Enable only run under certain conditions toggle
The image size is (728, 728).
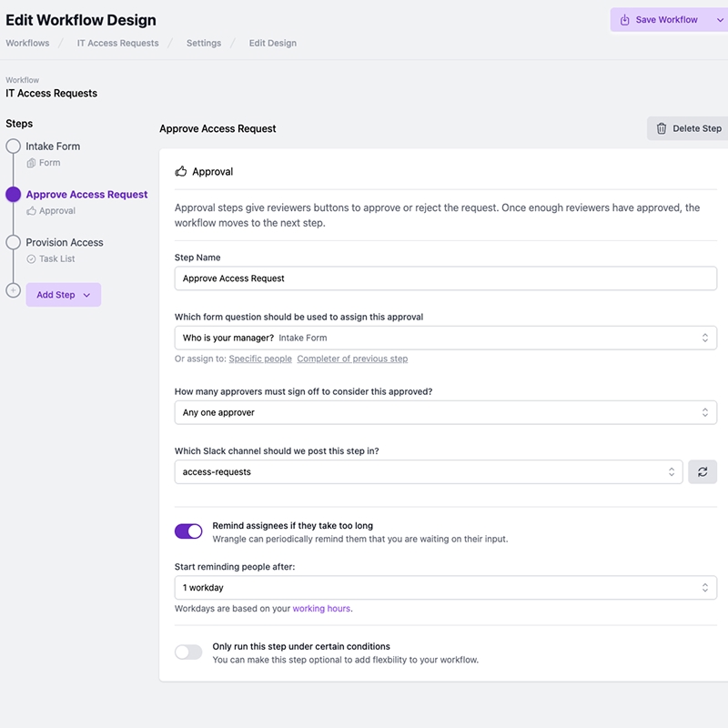point(188,652)
